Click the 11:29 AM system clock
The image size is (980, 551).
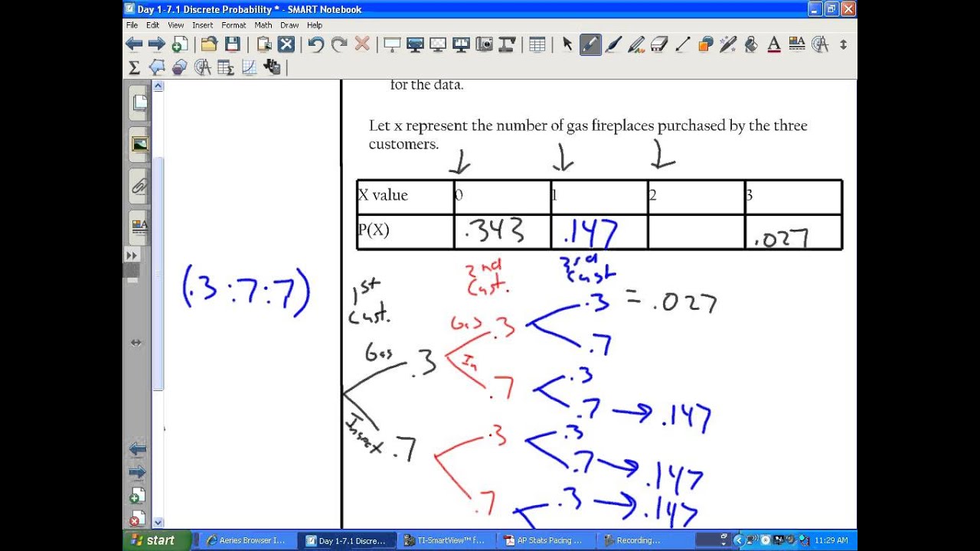pos(831,540)
